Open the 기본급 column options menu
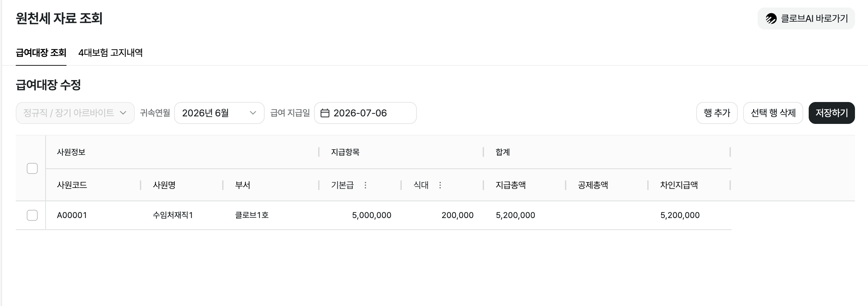The width and height of the screenshot is (868, 306). [x=365, y=185]
